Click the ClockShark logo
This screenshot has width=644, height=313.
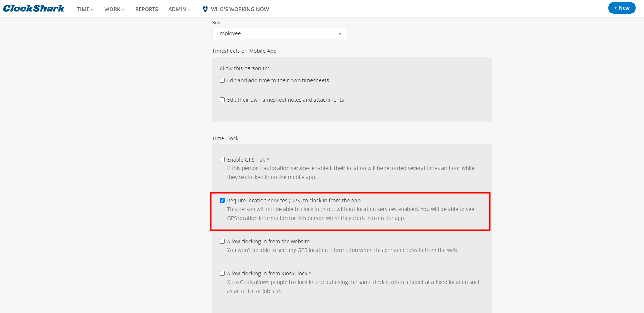tap(34, 8)
